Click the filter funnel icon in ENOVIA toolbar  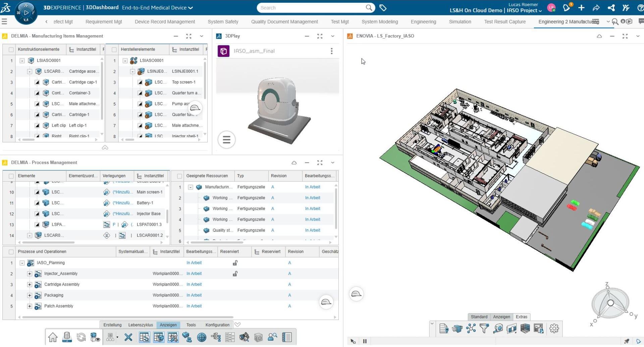pyautogui.click(x=484, y=329)
